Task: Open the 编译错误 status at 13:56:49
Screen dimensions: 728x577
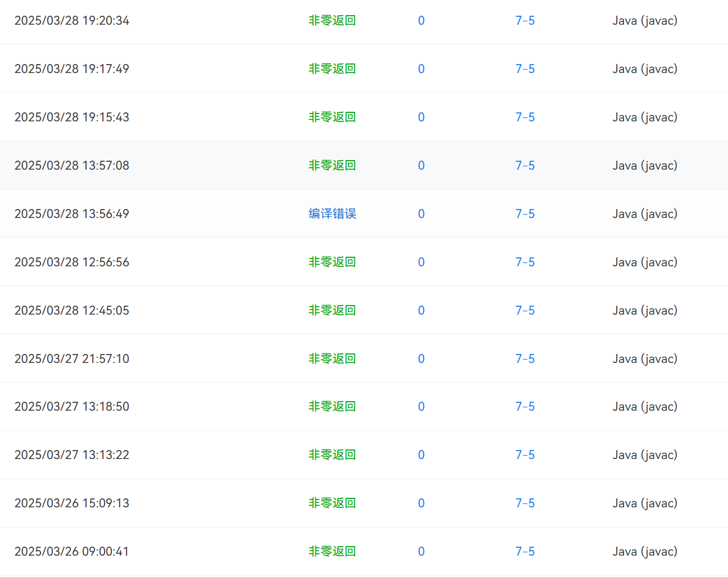Action: [x=332, y=213]
